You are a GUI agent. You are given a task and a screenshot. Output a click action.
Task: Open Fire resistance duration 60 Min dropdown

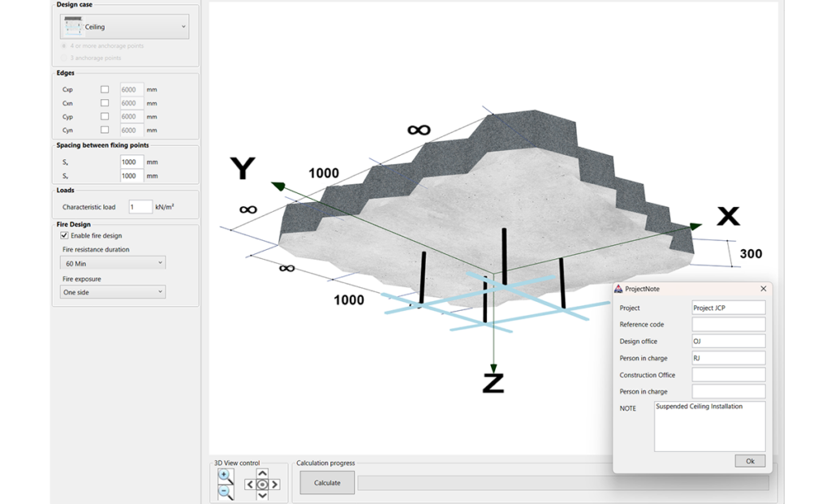(112, 263)
